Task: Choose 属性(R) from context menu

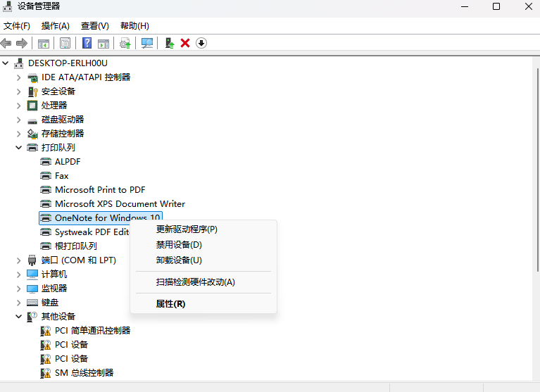Action: (203, 304)
